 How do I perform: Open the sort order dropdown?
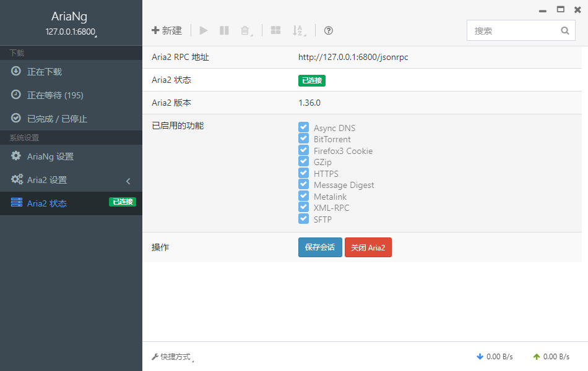pyautogui.click(x=299, y=30)
